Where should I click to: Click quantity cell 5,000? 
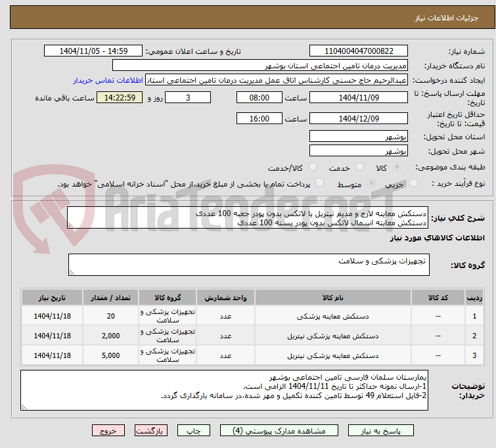point(110,355)
